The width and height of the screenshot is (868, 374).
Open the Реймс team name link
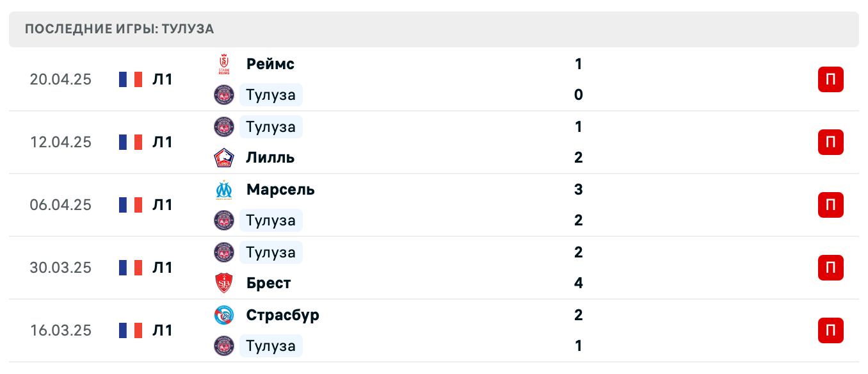tap(270, 64)
